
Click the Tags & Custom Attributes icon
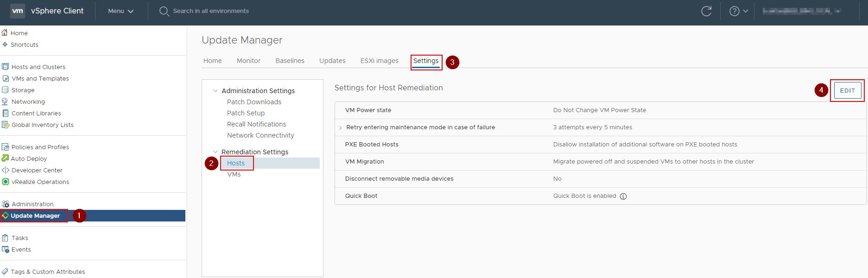(5, 272)
